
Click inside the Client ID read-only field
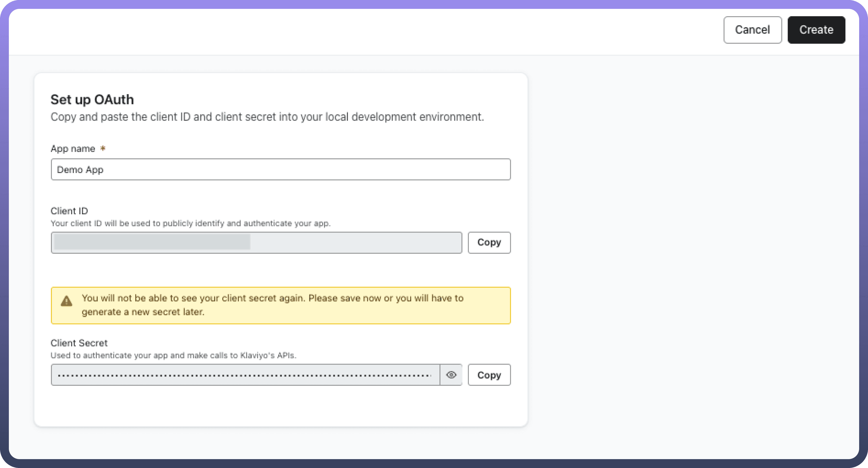coord(354,242)
